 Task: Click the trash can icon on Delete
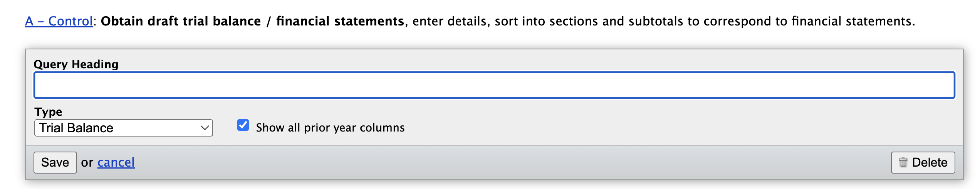pos(903,162)
